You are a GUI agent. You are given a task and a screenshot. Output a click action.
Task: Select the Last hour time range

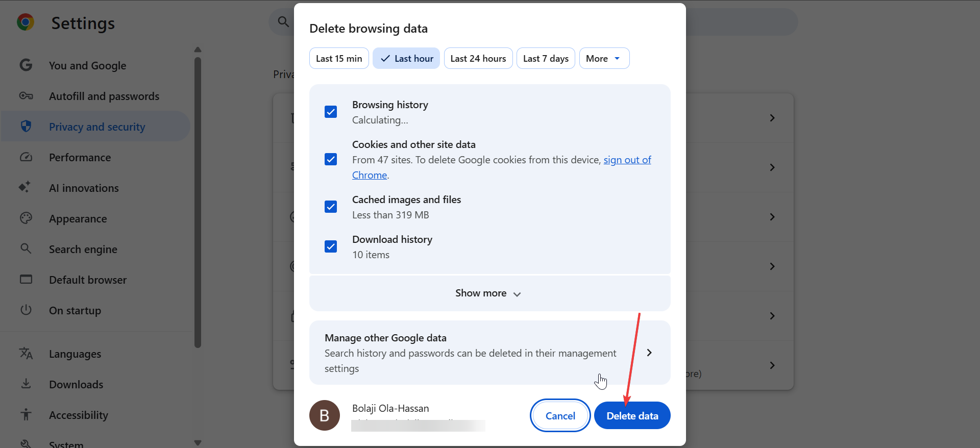click(406, 58)
